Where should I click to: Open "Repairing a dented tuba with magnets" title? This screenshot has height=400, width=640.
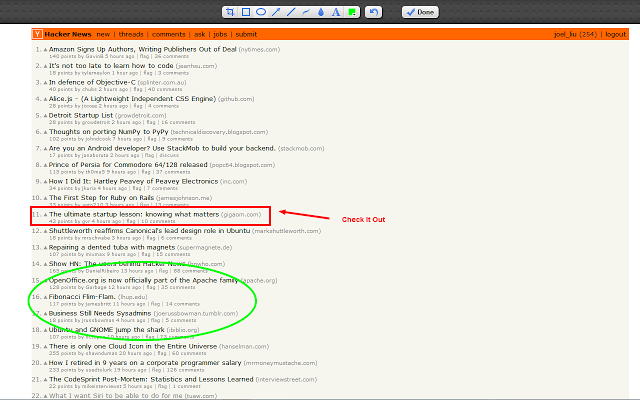[112, 247]
